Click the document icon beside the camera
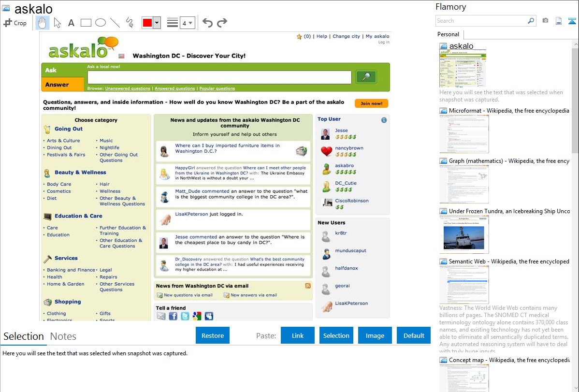Screen dimensions: 579x392 (559, 21)
